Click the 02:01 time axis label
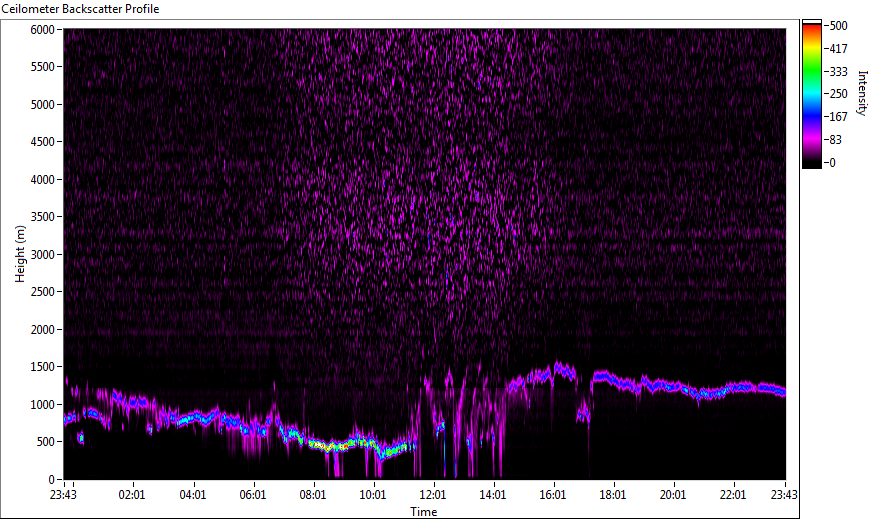 point(132,495)
